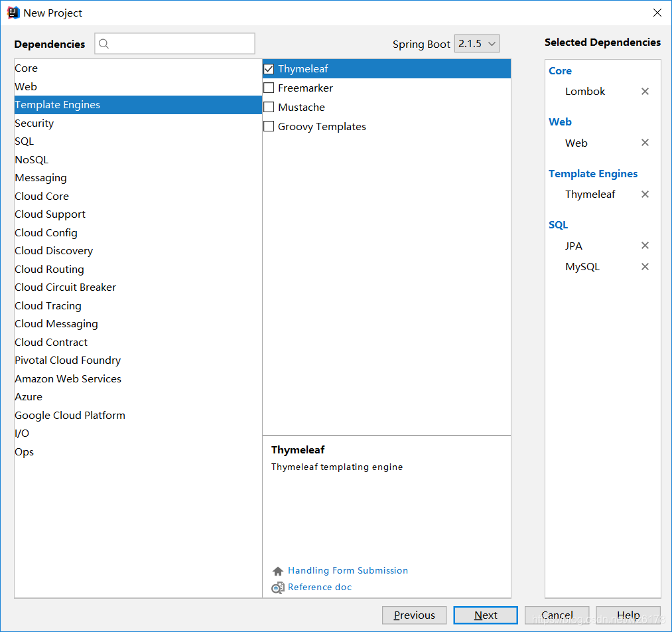
Task: Tick the Groovy Templates checkbox
Action: click(x=269, y=126)
